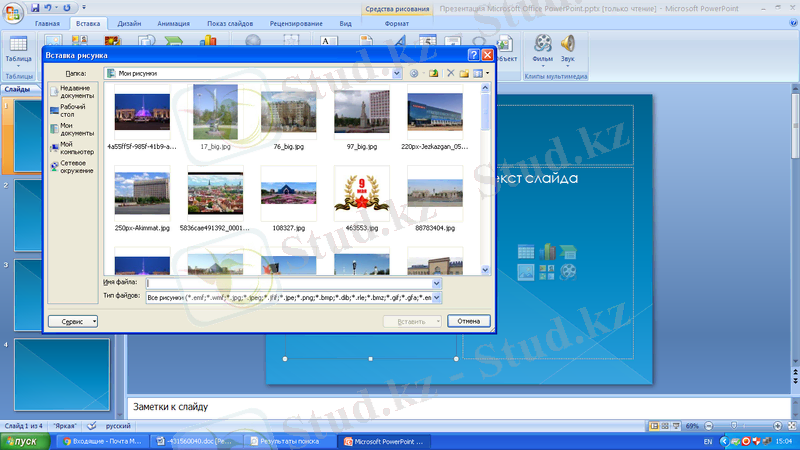This screenshot has height=450, width=800.
Task: Click the spell check icon in status bar
Action: (92, 426)
